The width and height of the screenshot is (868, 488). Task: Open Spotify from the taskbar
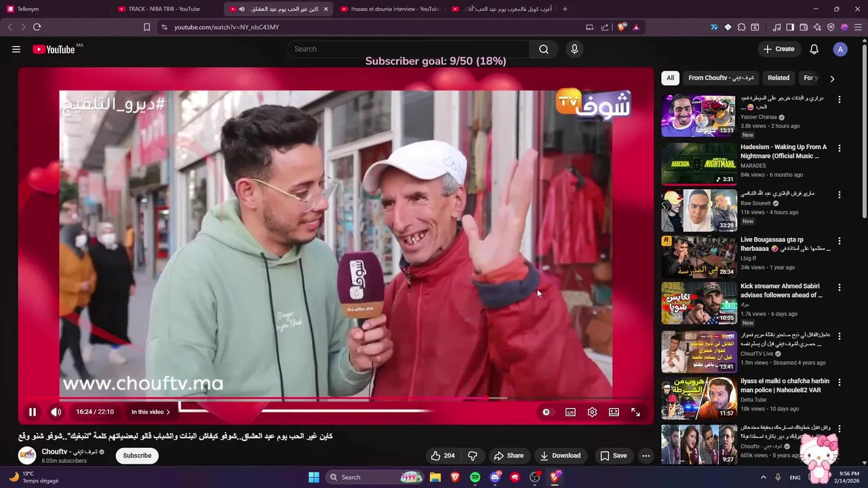pos(475,477)
